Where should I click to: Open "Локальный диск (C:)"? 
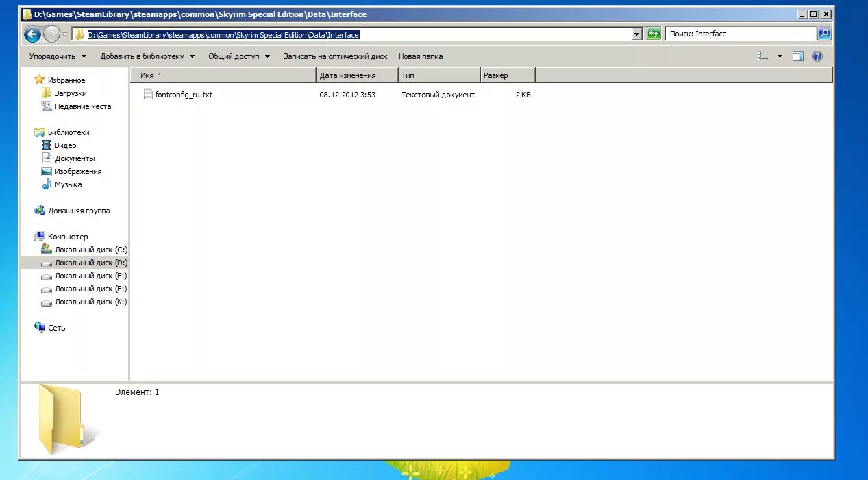click(91, 250)
